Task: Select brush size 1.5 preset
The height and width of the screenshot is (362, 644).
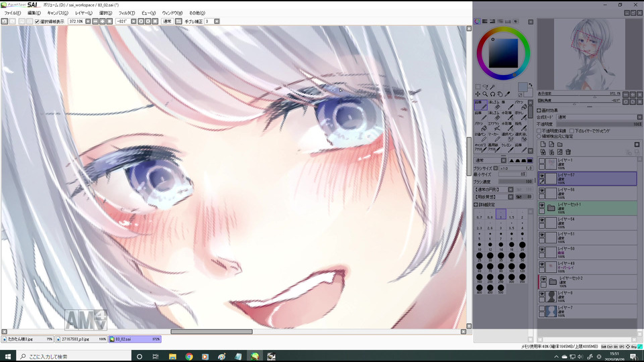Action: [x=511, y=215]
